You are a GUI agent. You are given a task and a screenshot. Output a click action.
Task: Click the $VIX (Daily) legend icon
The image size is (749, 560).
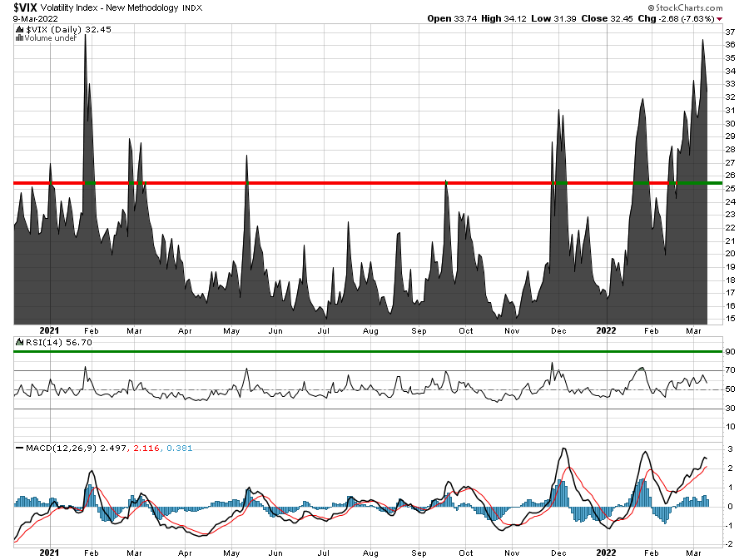pyautogui.click(x=19, y=29)
